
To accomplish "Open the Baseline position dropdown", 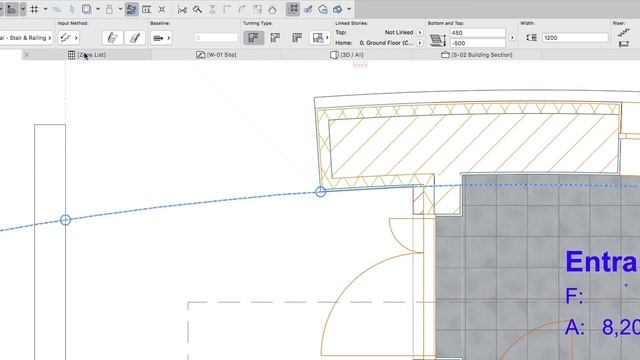I will [x=161, y=38].
